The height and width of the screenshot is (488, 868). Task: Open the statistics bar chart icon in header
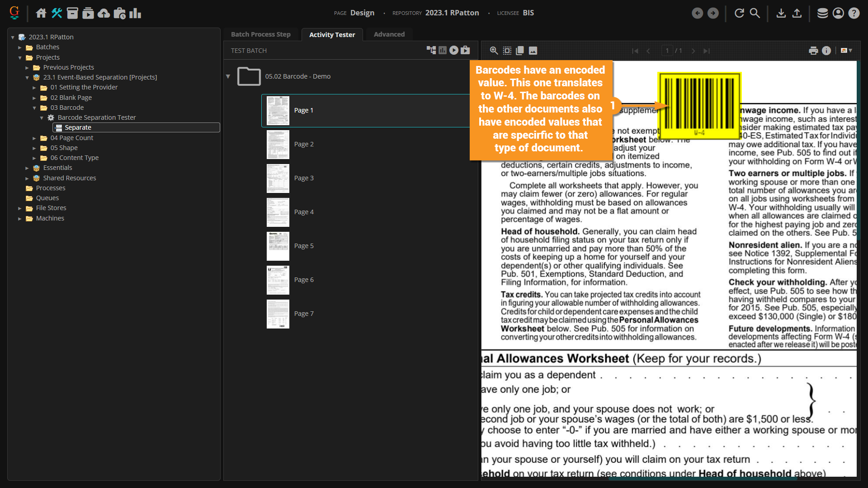pyautogui.click(x=135, y=13)
